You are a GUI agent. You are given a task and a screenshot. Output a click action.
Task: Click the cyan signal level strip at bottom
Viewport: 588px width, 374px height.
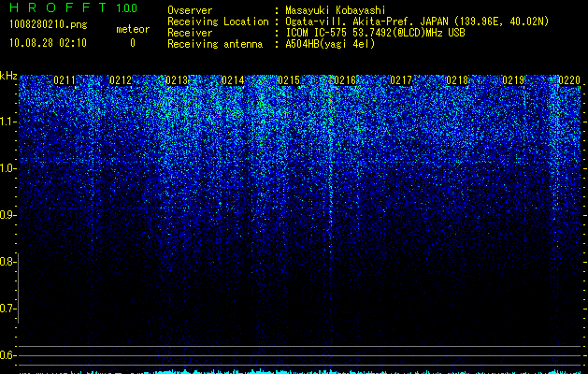pyautogui.click(x=300, y=371)
